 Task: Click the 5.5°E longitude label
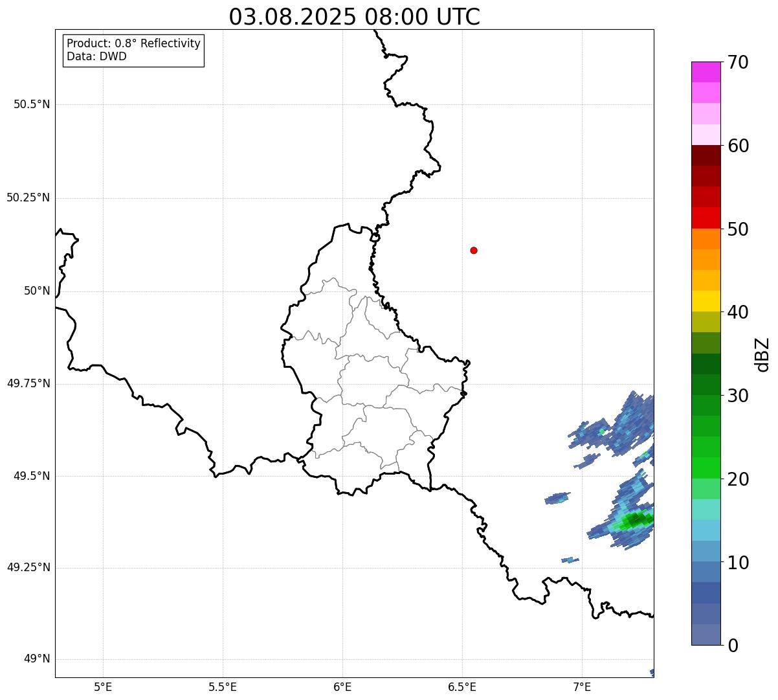tap(223, 686)
